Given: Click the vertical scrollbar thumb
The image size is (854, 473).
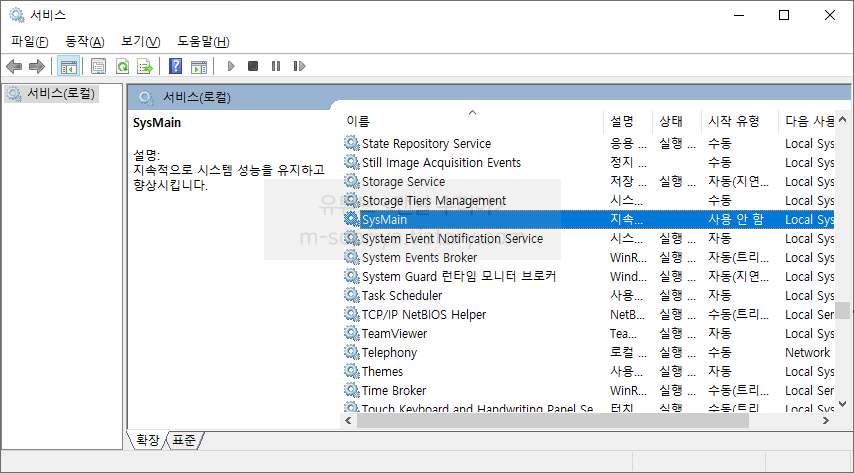Looking at the screenshot, I should (x=843, y=311).
